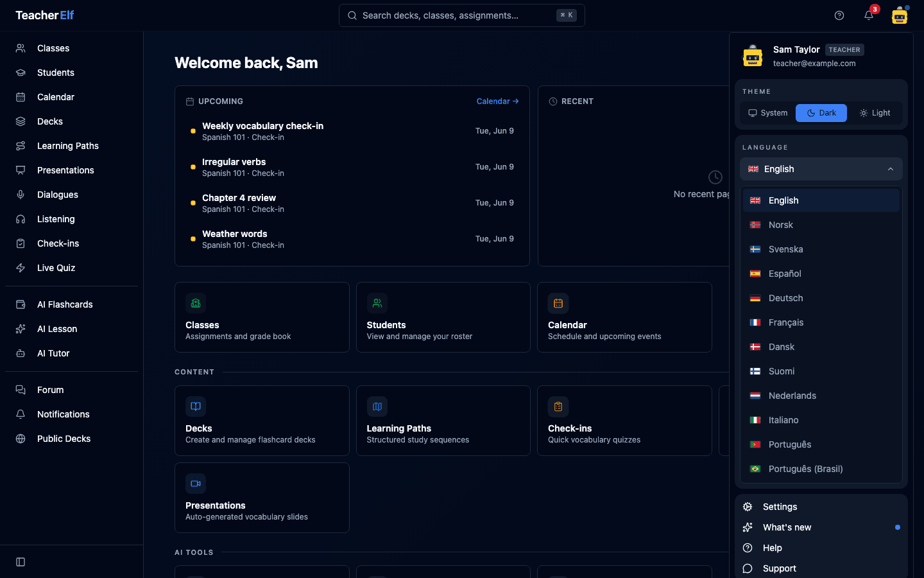924x578 pixels.
Task: Choose Italiano language option
Action: [x=821, y=420]
